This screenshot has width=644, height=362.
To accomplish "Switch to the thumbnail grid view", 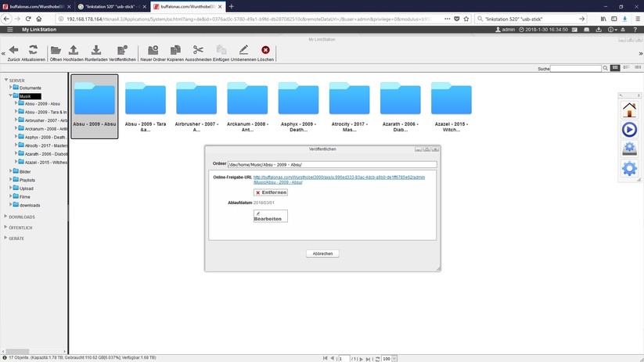I will (615, 69).
